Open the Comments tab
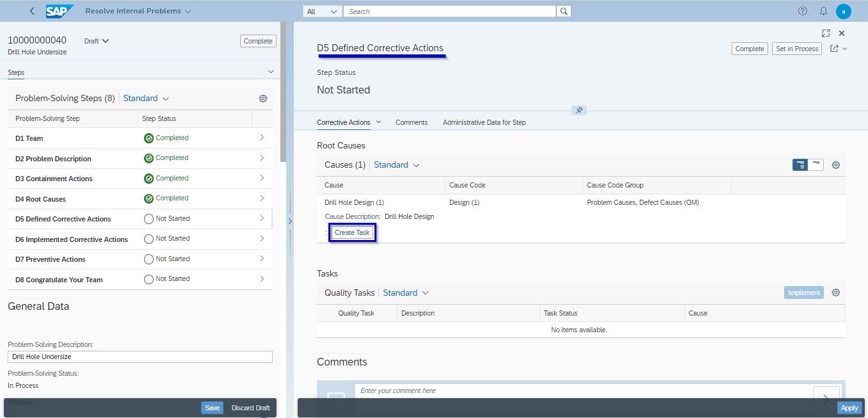 point(411,122)
